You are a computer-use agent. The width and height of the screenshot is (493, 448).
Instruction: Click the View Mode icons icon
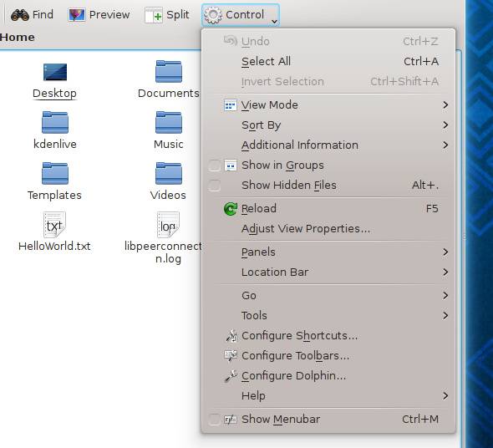pyautogui.click(x=231, y=105)
